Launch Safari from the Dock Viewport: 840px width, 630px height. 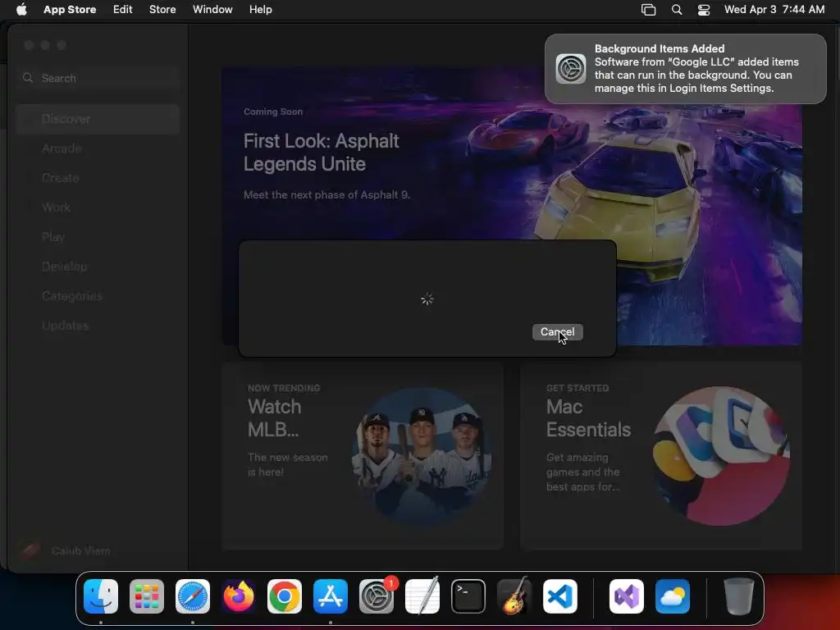[x=192, y=596]
